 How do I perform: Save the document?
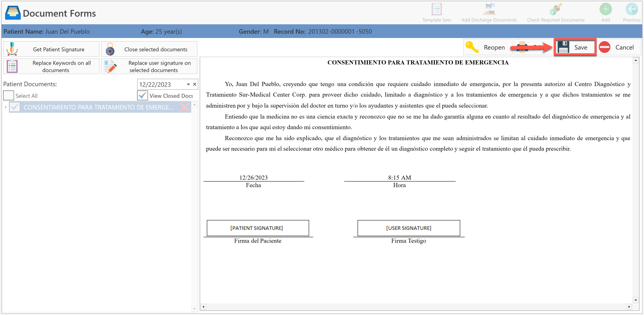pyautogui.click(x=575, y=47)
